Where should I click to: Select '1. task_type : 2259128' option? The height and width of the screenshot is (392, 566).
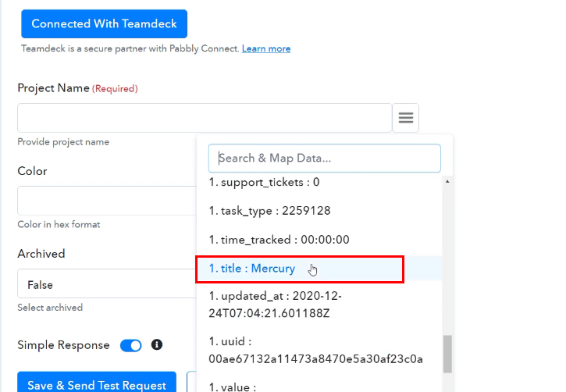click(x=319, y=211)
